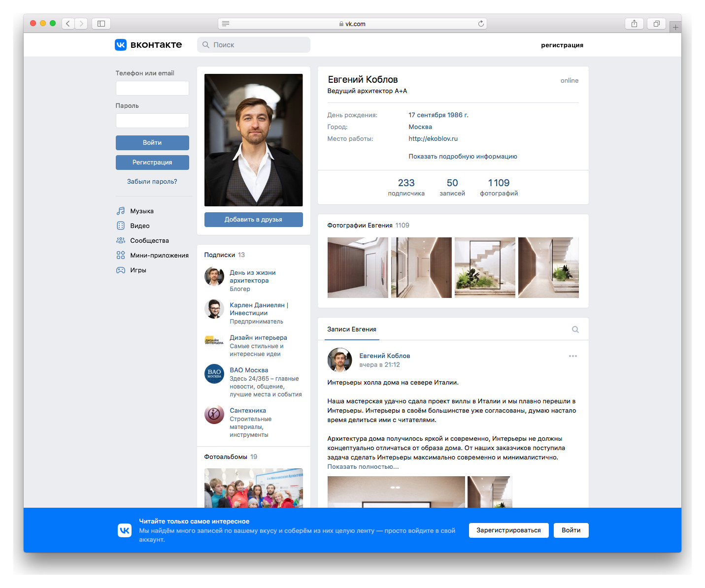Open the Games controller icon
705x588 pixels.
(121, 270)
